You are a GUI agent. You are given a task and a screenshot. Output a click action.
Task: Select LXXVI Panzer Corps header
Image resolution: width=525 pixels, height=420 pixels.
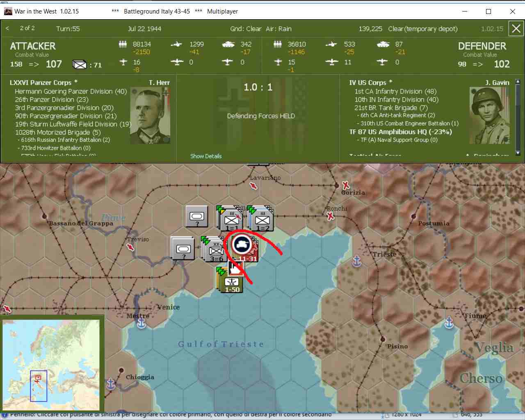pos(43,83)
